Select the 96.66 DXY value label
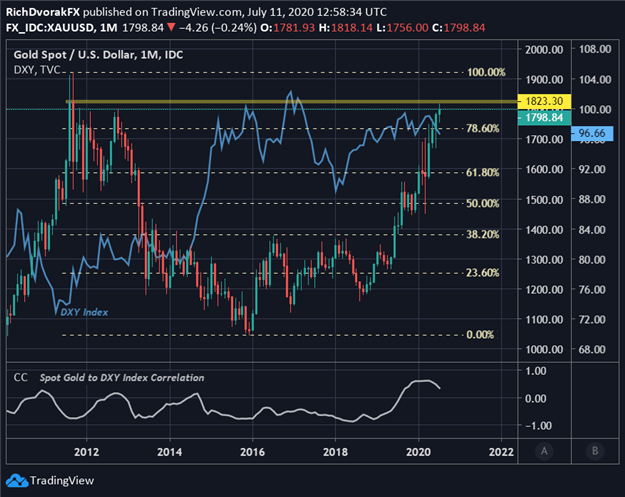 (x=592, y=133)
